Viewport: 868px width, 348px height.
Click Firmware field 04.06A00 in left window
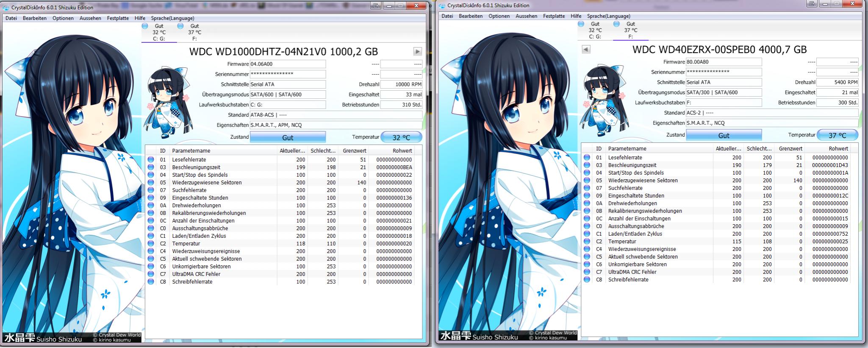point(288,64)
